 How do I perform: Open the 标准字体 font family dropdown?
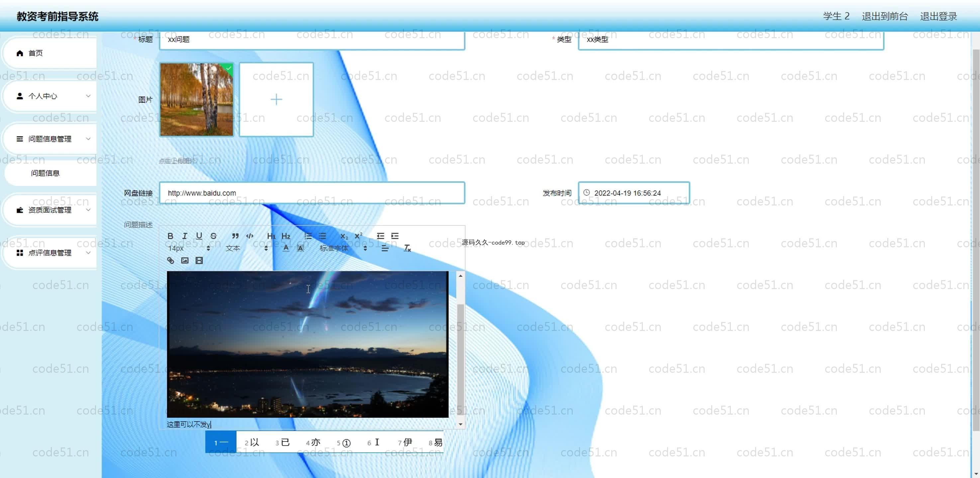point(343,248)
